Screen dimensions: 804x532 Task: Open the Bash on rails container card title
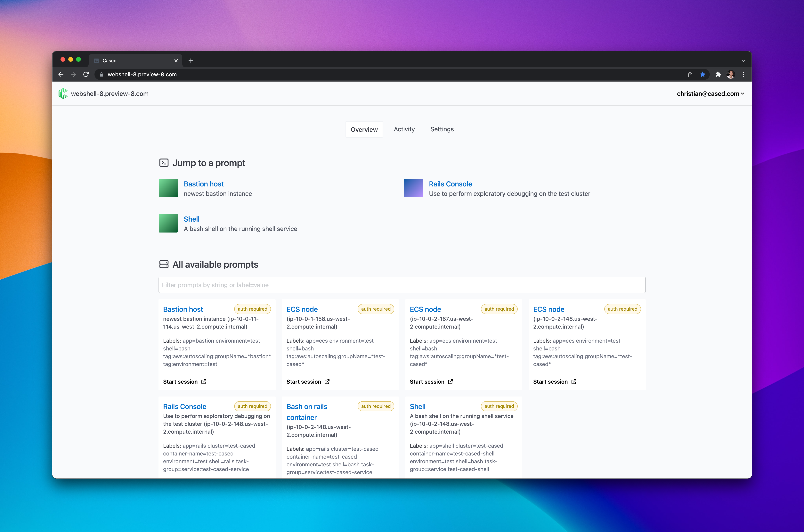point(307,412)
